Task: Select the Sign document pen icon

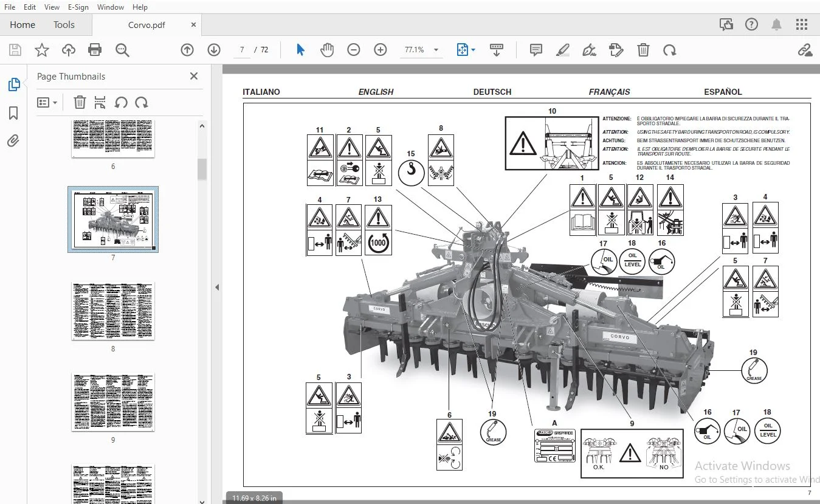Action: pos(589,50)
